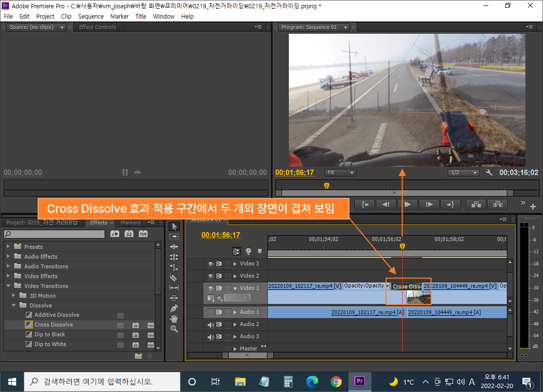Select the Ripple Edit tool
The height and width of the screenshot is (392, 543).
point(174,246)
